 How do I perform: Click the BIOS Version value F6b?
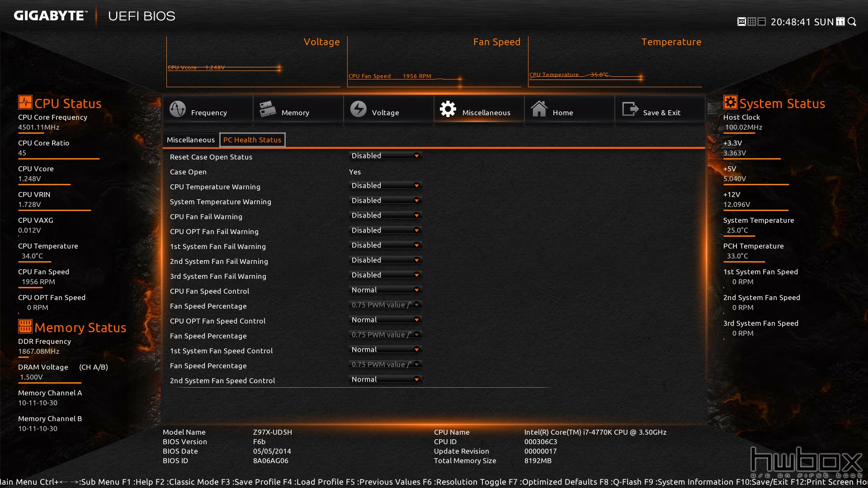tap(259, 442)
